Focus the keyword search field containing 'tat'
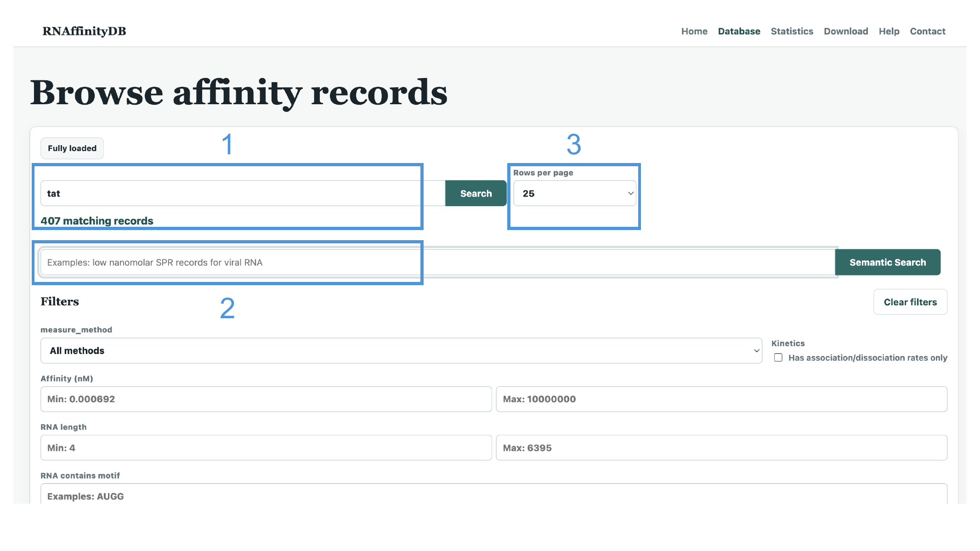Image resolution: width=980 pixels, height=551 pixels. [x=243, y=193]
